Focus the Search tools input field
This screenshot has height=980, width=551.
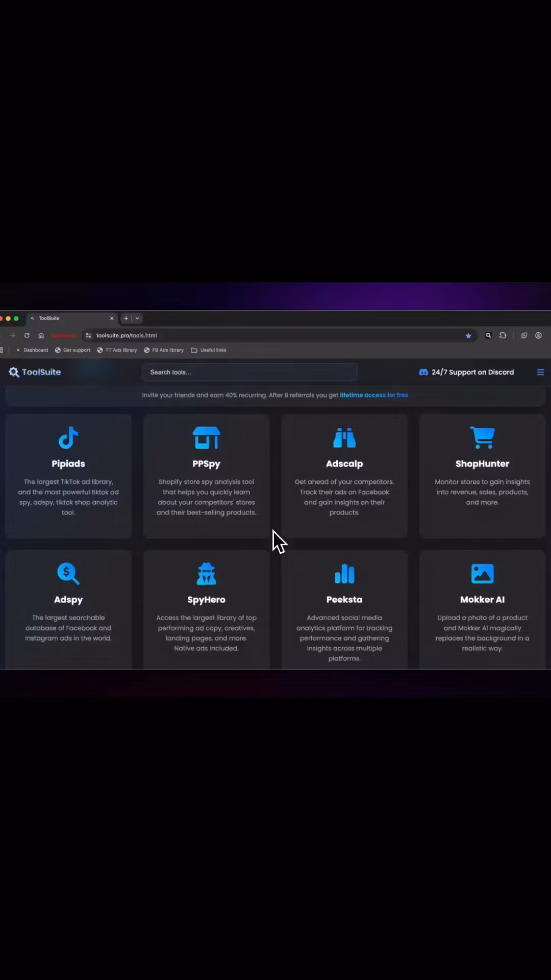[250, 372]
